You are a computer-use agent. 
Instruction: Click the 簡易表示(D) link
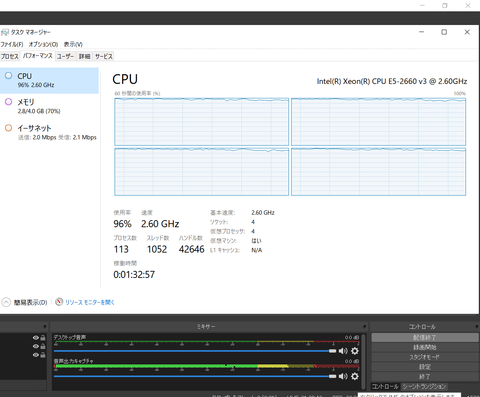click(30, 302)
